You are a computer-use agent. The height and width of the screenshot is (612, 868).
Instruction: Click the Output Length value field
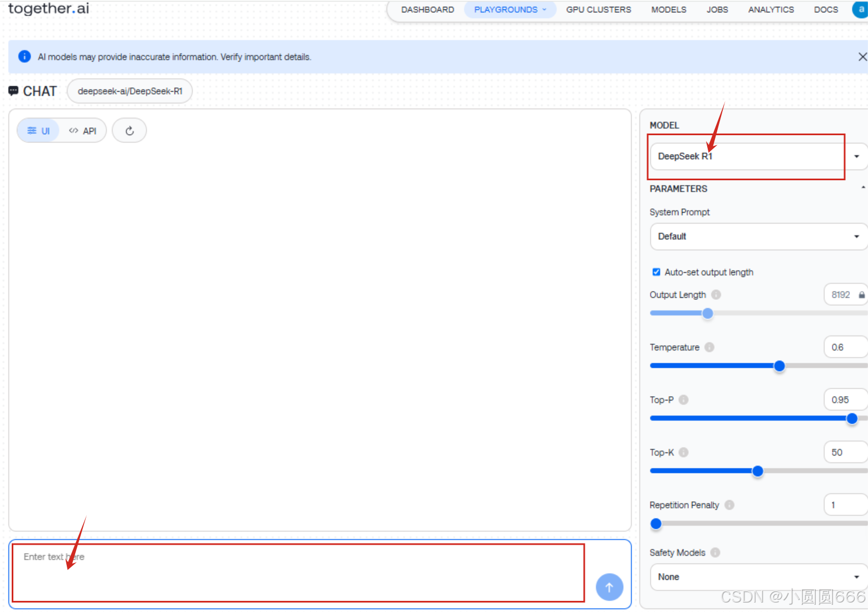(x=846, y=295)
